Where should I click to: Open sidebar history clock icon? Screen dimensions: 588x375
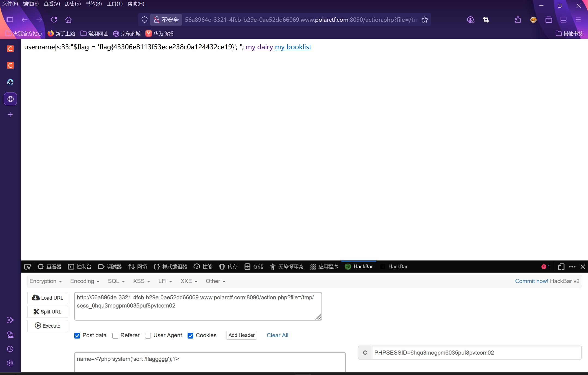coord(10,349)
